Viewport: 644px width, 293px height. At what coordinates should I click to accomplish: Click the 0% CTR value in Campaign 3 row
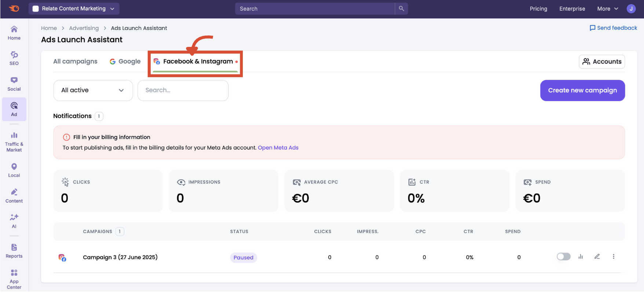pyautogui.click(x=470, y=257)
